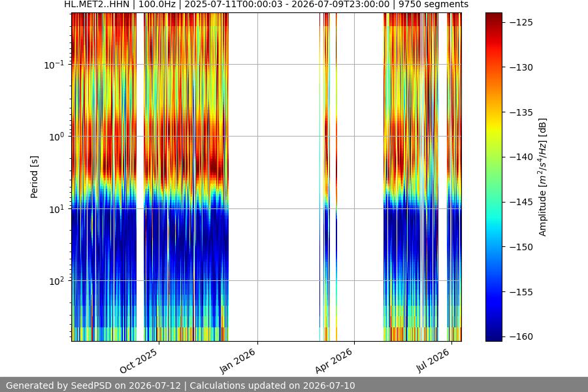Click the 10⁰ period tick label

point(56,137)
